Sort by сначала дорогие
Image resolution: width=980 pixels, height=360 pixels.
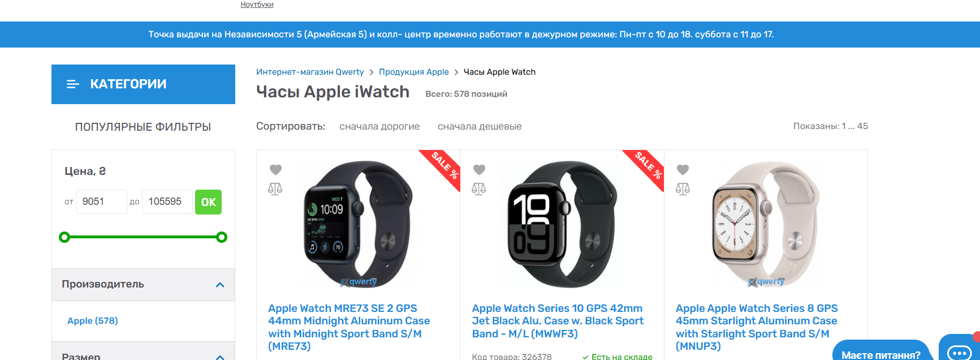tap(379, 126)
